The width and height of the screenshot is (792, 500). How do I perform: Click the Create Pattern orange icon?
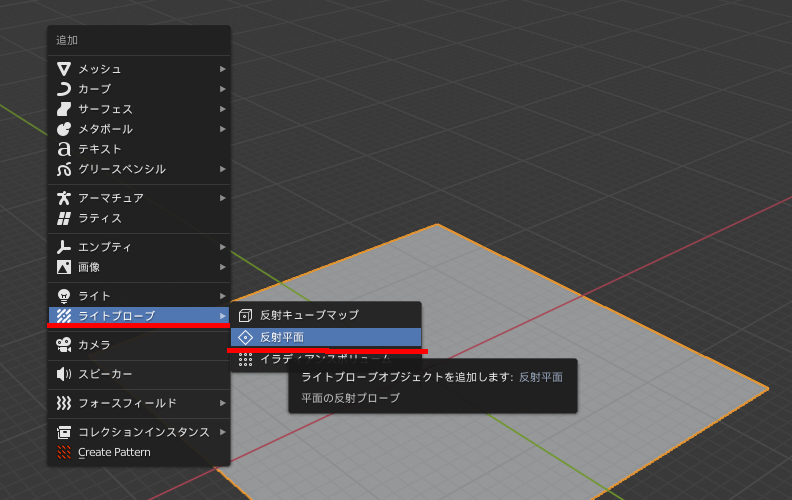tap(64, 453)
